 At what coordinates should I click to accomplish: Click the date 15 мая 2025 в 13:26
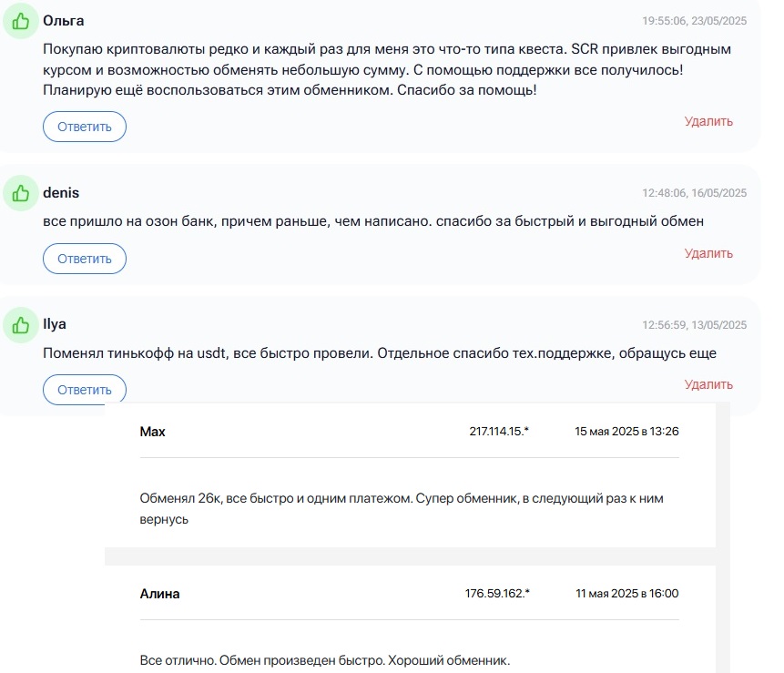626,431
